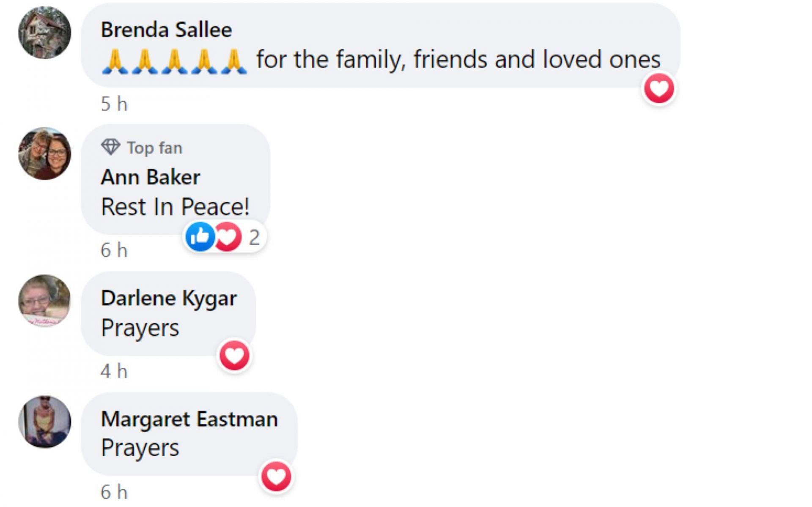Image resolution: width=812 pixels, height=507 pixels.
Task: Click the heart reaction on Brenda Sallee's comment
Action: pyautogui.click(x=659, y=88)
